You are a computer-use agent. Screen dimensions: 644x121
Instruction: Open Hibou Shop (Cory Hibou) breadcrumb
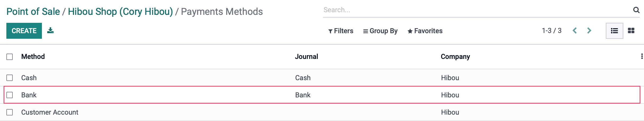(x=120, y=12)
